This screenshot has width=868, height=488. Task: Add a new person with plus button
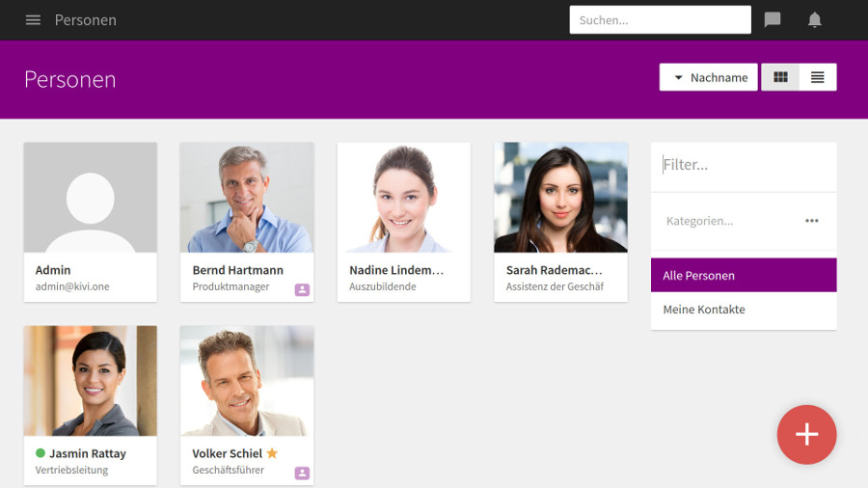806,434
